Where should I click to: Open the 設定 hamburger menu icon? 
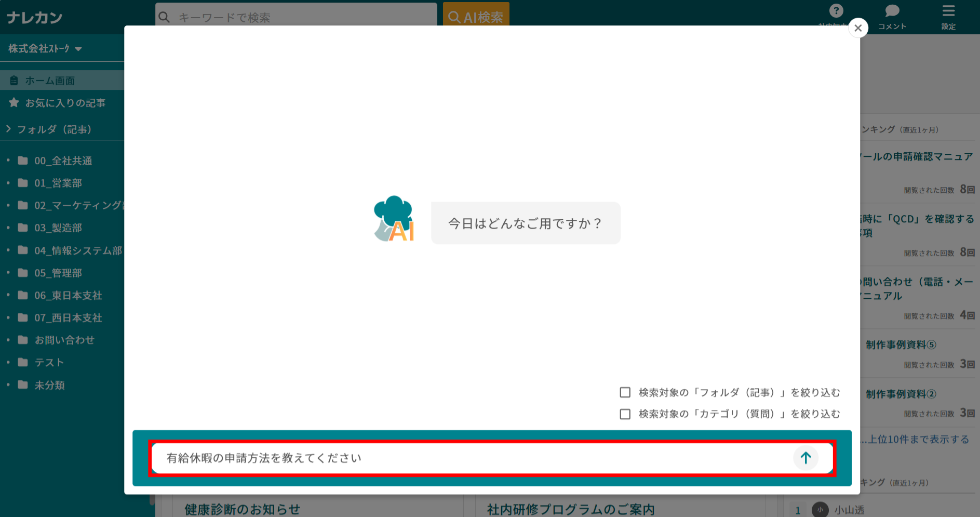pyautogui.click(x=948, y=11)
